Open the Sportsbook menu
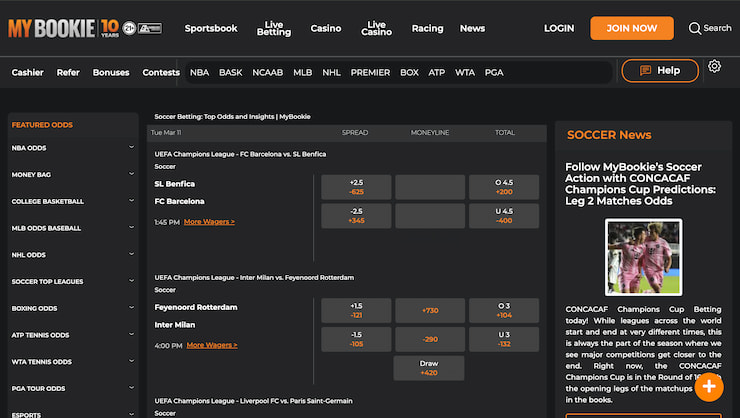 [211, 28]
